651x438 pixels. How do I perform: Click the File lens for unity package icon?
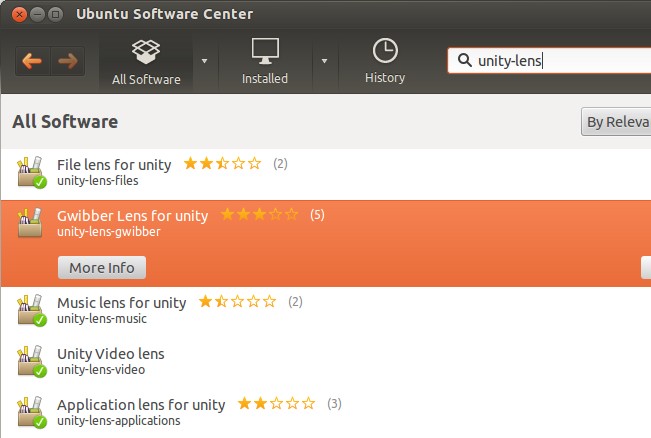(x=32, y=172)
